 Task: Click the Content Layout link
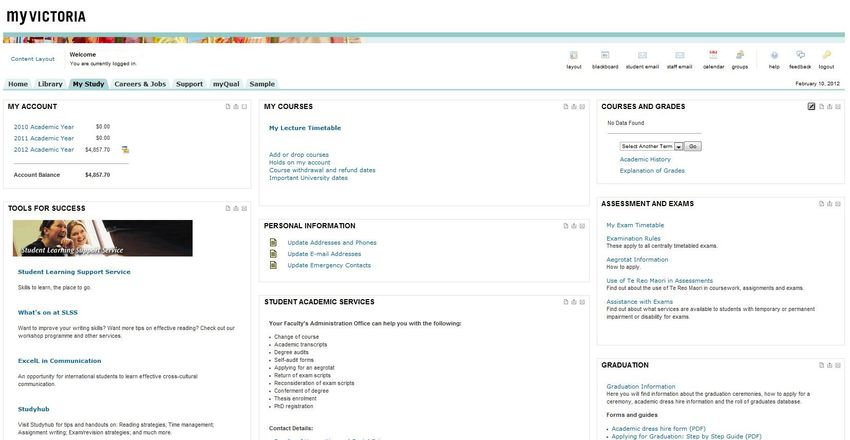point(33,59)
